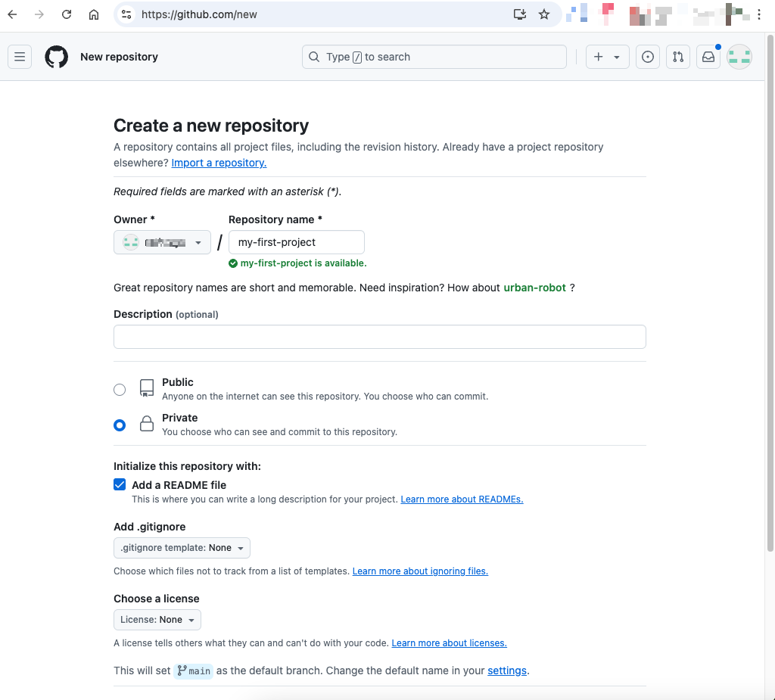Open the License: None dropdown
The height and width of the screenshot is (700, 775).
coord(157,620)
